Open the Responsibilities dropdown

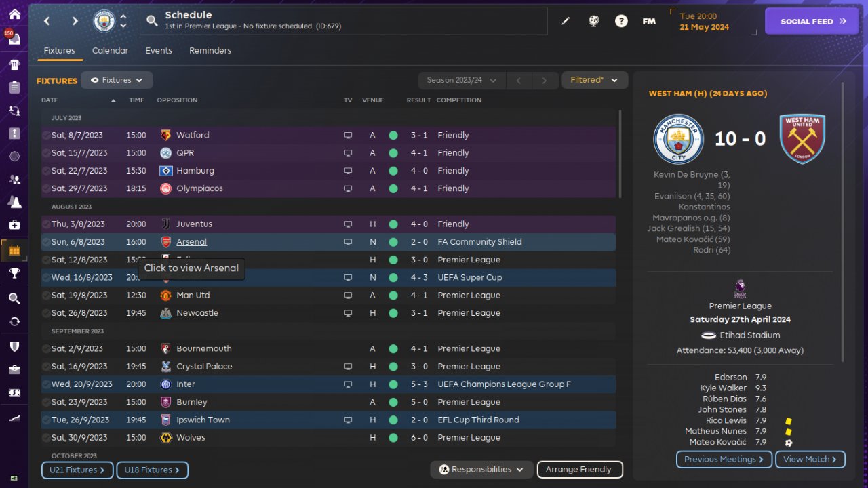click(481, 470)
